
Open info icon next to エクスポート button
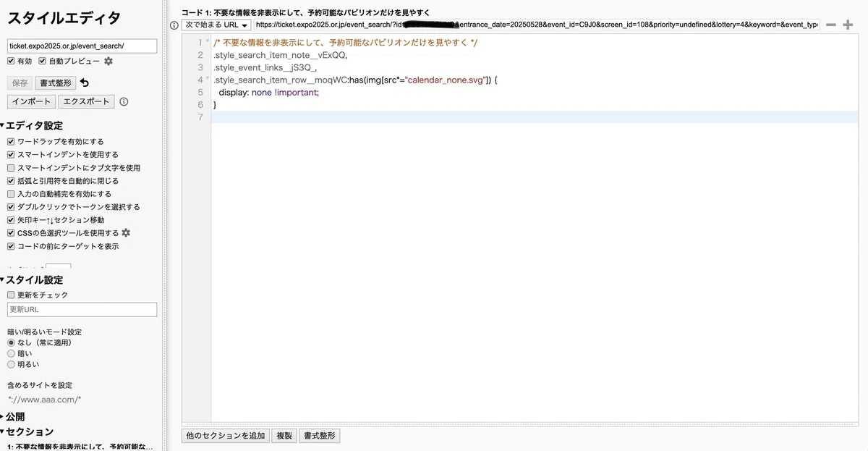click(124, 102)
